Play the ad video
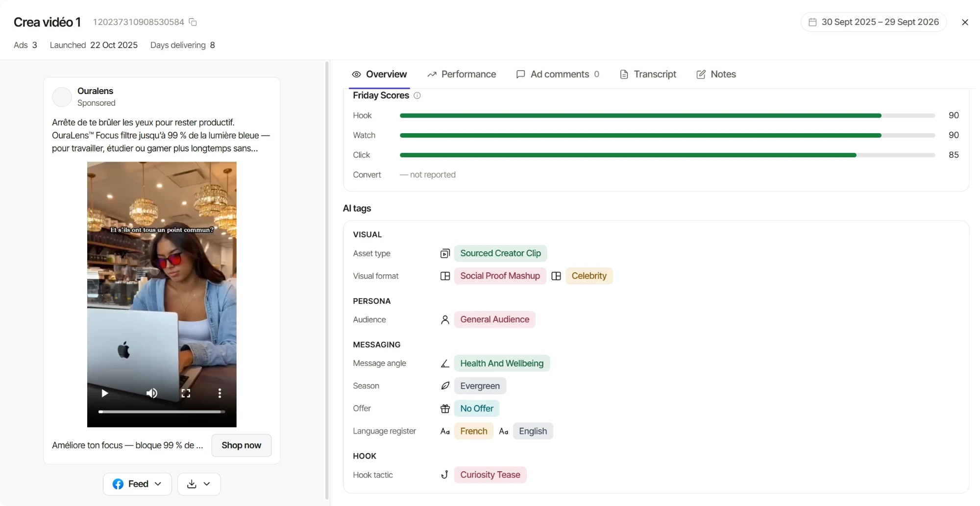Screen dimensions: 980x506 pos(104,393)
